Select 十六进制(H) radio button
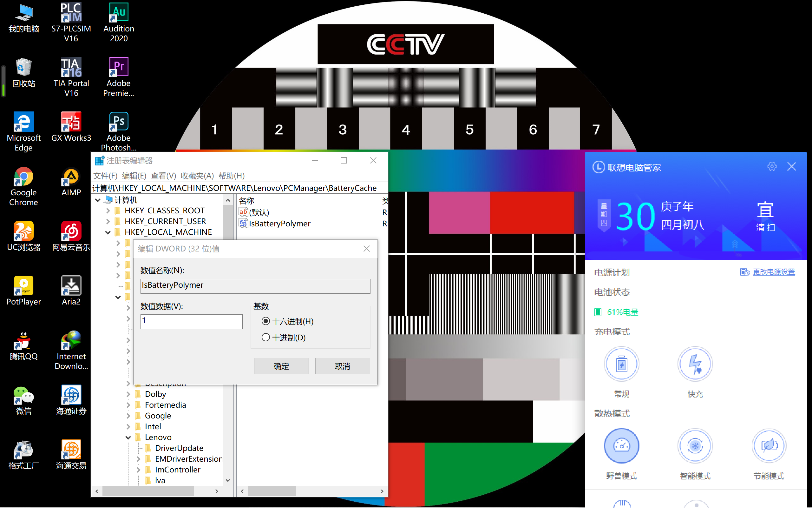Screen dimensions: 812x508 [x=265, y=321]
